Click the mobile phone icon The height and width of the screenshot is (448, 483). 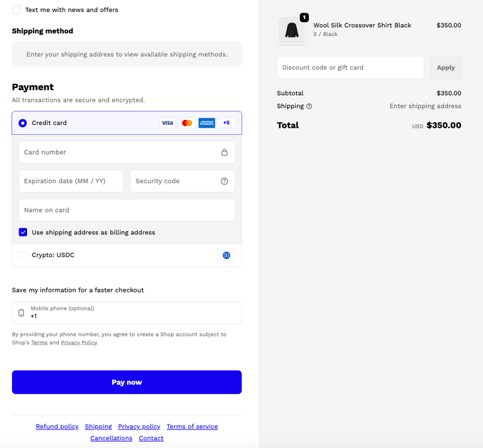(21, 313)
